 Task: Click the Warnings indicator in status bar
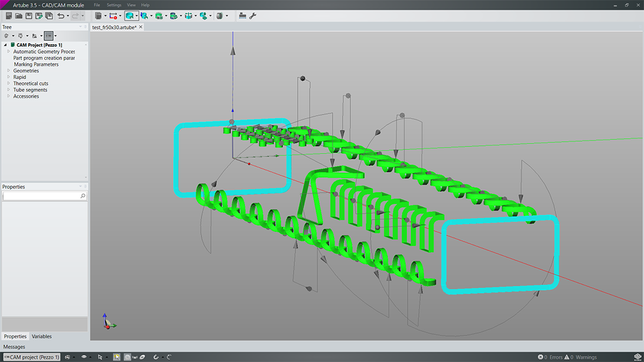pyautogui.click(x=582, y=357)
